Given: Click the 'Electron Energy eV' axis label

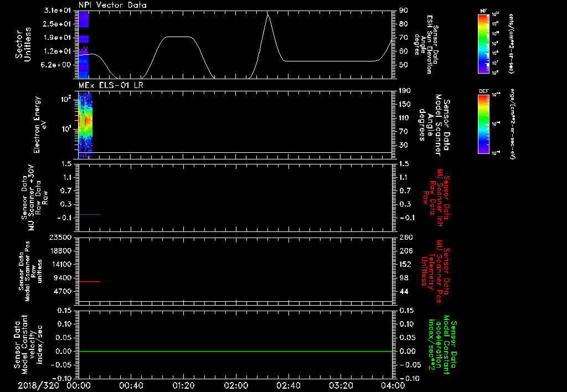Looking at the screenshot, I should [x=39, y=125].
